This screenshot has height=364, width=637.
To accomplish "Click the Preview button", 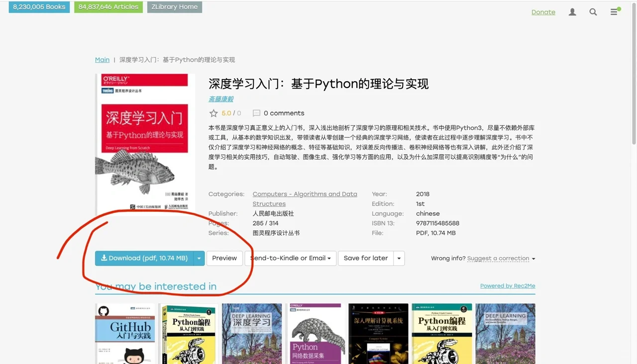I will (x=224, y=258).
